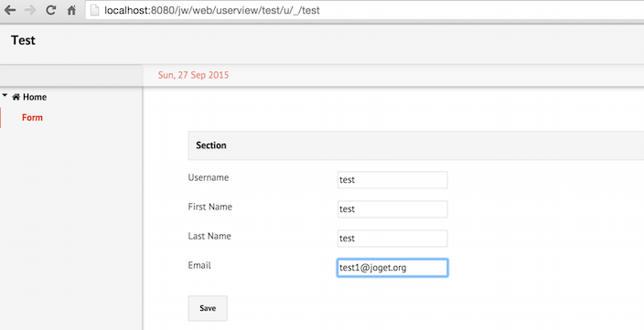Click the Test userview title
Viewport: 644px width, 330px height.
pyautogui.click(x=23, y=40)
